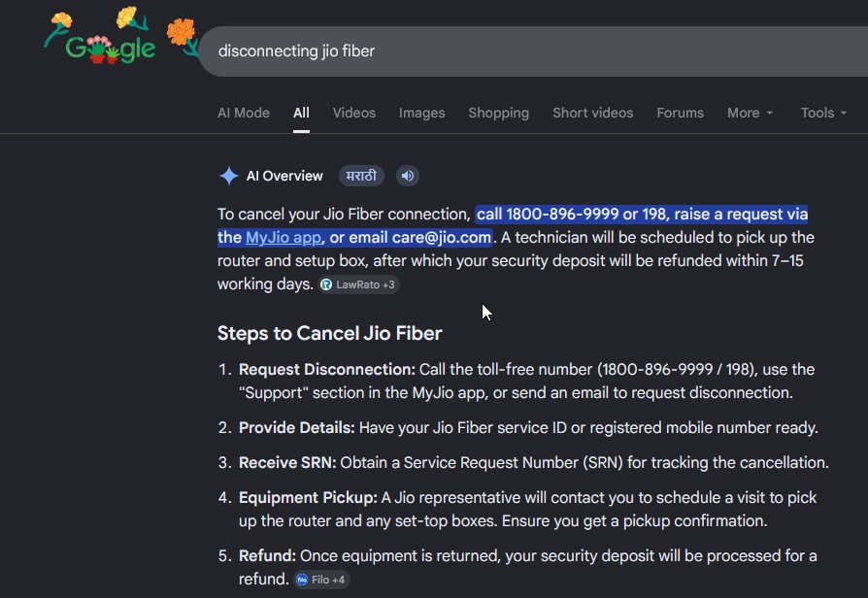Click the text working days.
This screenshot has width=868, height=598.
(265, 284)
